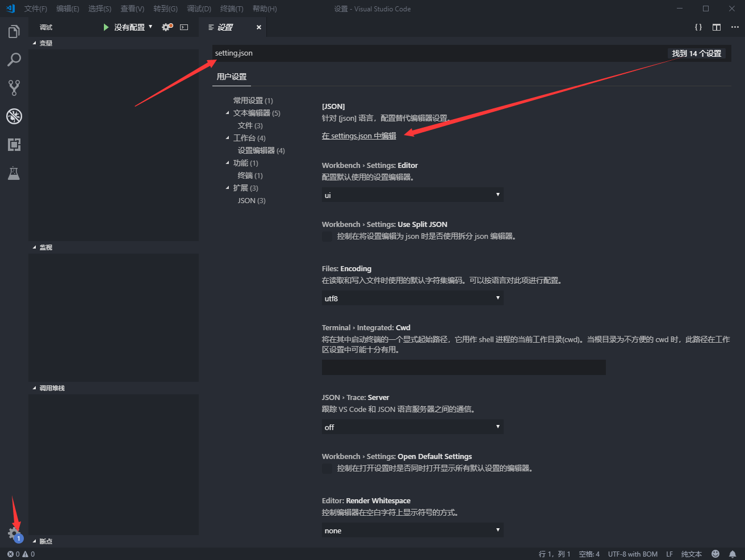Select the Source Control icon
The width and height of the screenshot is (745, 560).
click(x=14, y=87)
